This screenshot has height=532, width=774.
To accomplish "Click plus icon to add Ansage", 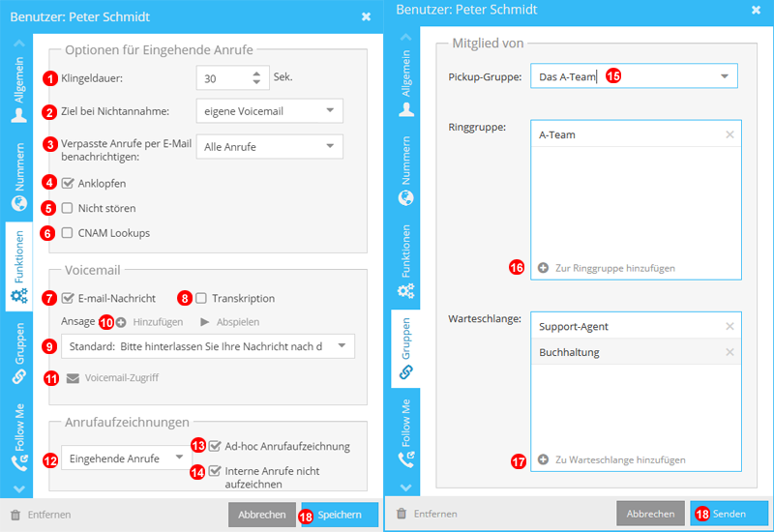I will coord(121,322).
